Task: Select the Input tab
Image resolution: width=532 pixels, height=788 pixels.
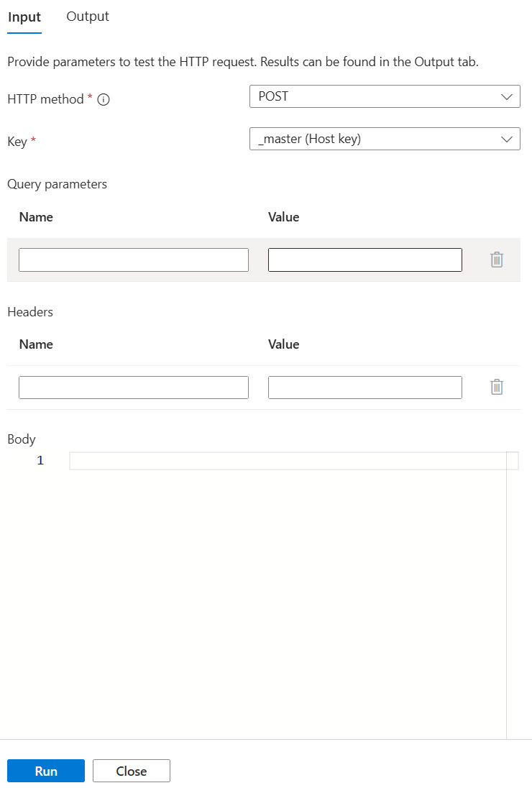Action: point(24,17)
